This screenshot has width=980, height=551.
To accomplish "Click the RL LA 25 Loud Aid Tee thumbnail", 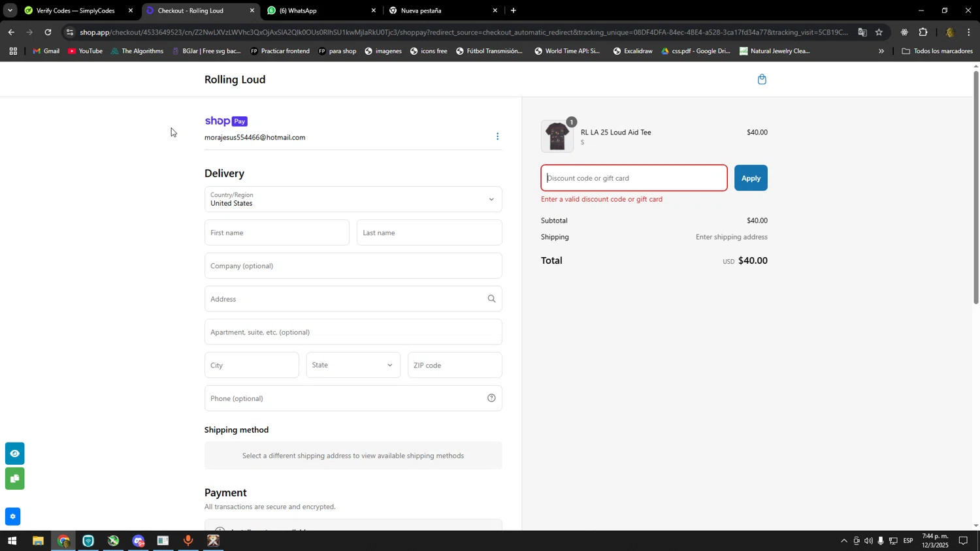I will [x=557, y=136].
